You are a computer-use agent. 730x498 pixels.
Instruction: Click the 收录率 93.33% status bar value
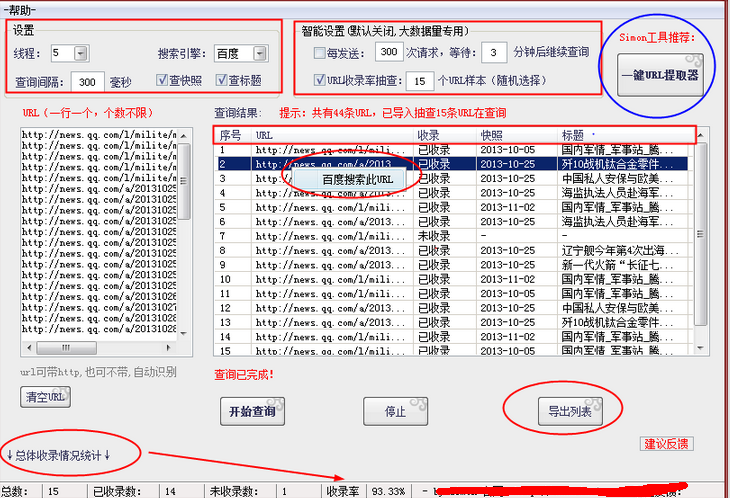pyautogui.click(x=389, y=491)
